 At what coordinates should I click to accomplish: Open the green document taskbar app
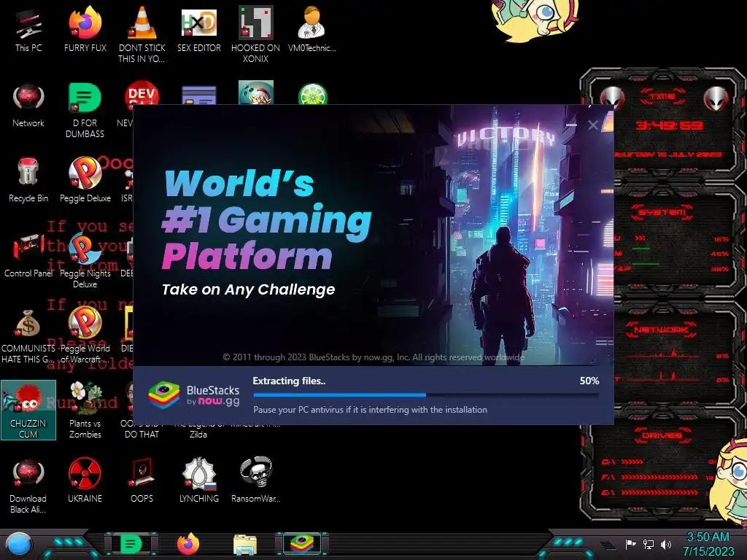pyautogui.click(x=131, y=544)
